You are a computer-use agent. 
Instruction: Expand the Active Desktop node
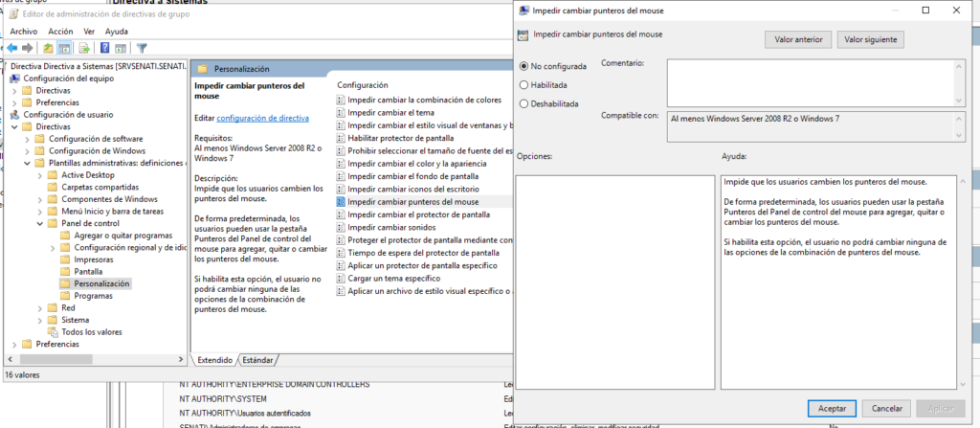click(39, 175)
